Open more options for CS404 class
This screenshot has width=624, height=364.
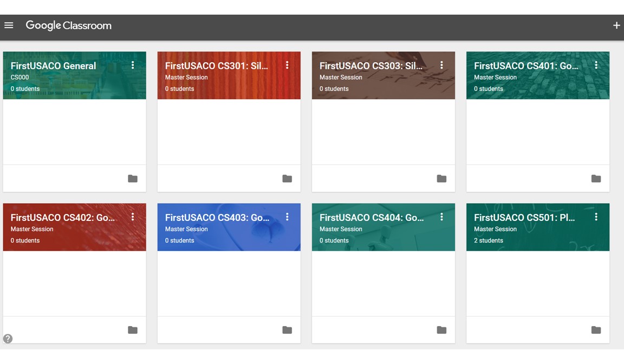pos(441,217)
